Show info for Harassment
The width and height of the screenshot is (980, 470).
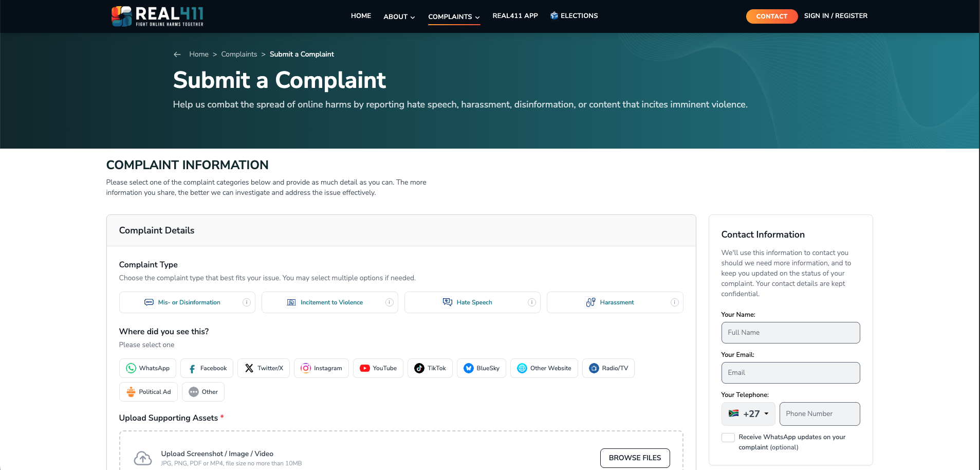[675, 302]
